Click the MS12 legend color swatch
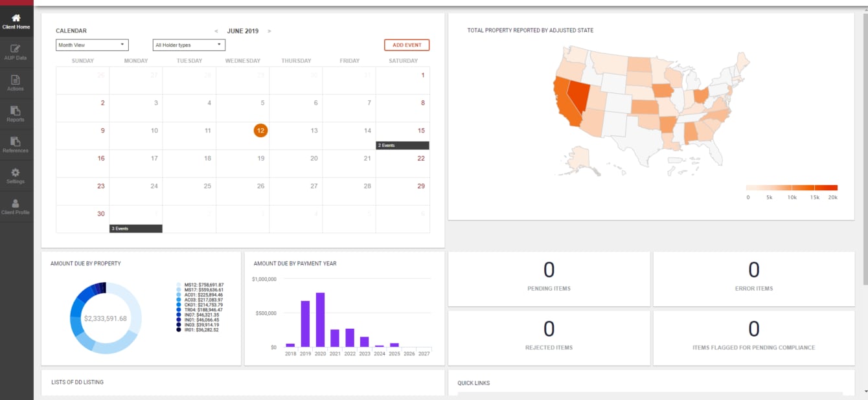 coord(179,285)
